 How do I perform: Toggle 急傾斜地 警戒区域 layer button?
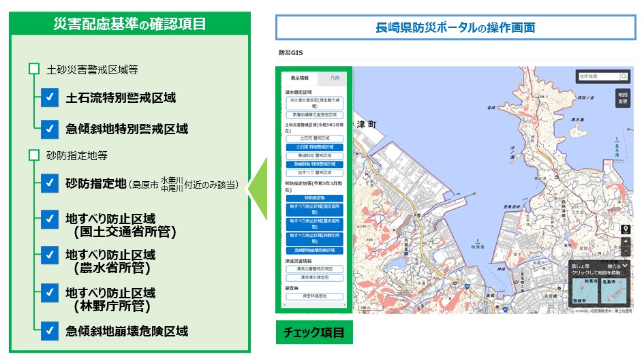(x=315, y=156)
